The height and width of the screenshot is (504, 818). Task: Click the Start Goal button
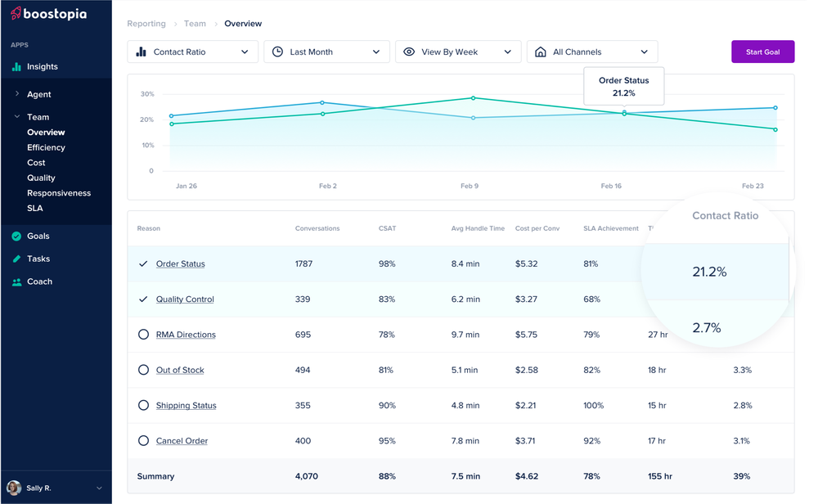point(762,52)
